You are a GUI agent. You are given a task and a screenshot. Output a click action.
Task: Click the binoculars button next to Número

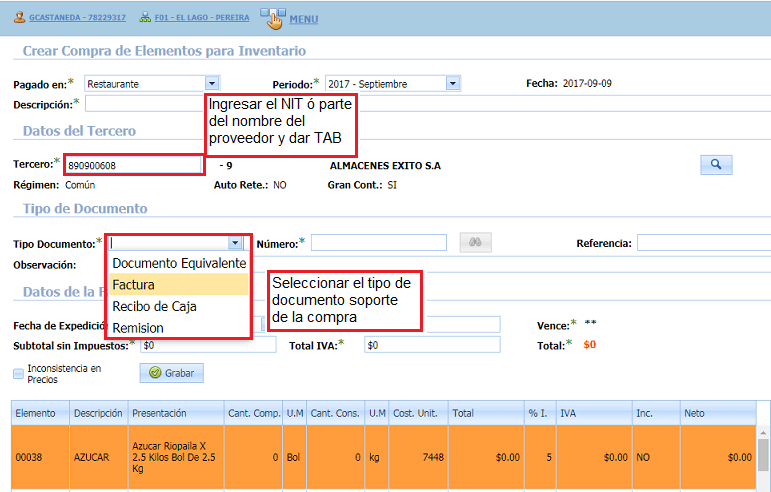(475, 242)
